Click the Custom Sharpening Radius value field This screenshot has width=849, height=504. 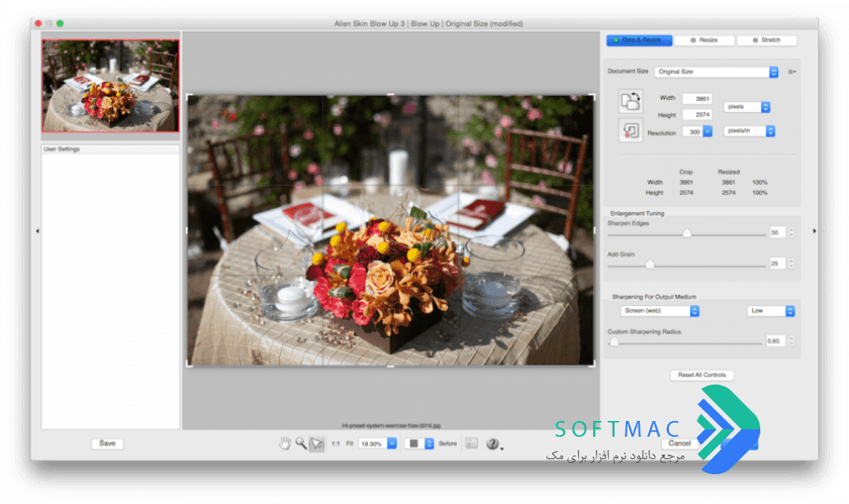click(x=775, y=341)
